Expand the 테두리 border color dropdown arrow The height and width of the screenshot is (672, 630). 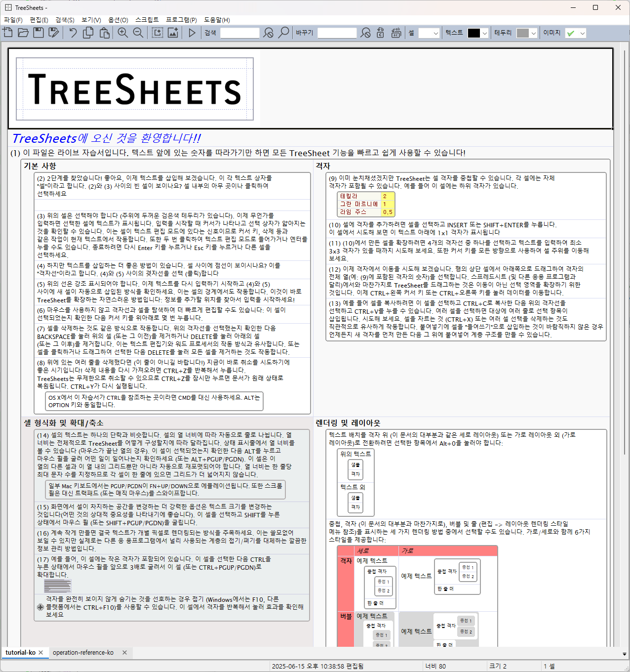(534, 33)
